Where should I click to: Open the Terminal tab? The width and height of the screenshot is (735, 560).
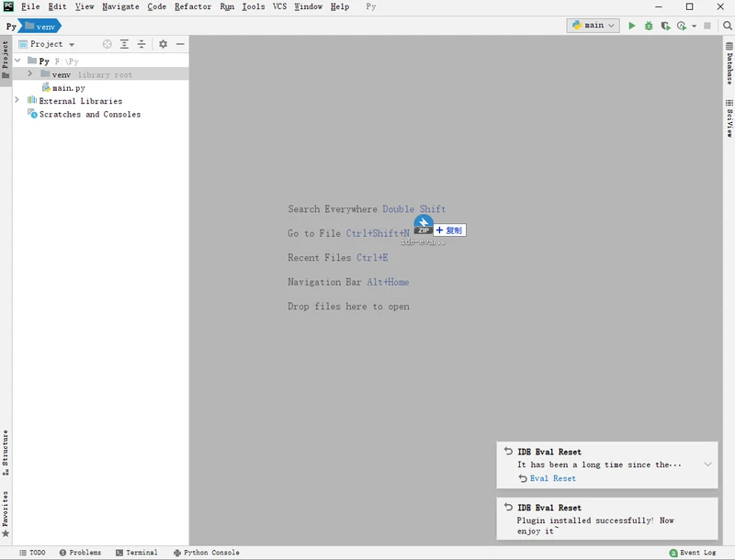136,553
